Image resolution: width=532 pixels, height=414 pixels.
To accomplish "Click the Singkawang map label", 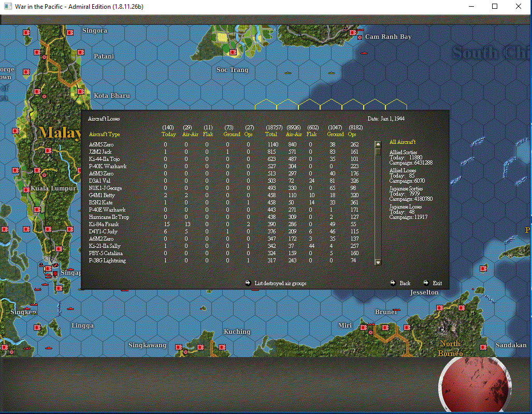I will click(147, 345).
